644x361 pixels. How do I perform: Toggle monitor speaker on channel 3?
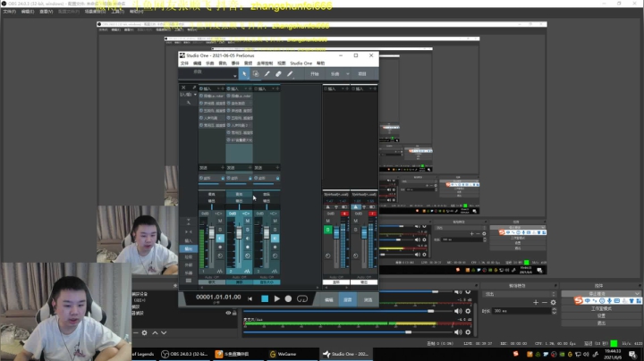click(275, 239)
